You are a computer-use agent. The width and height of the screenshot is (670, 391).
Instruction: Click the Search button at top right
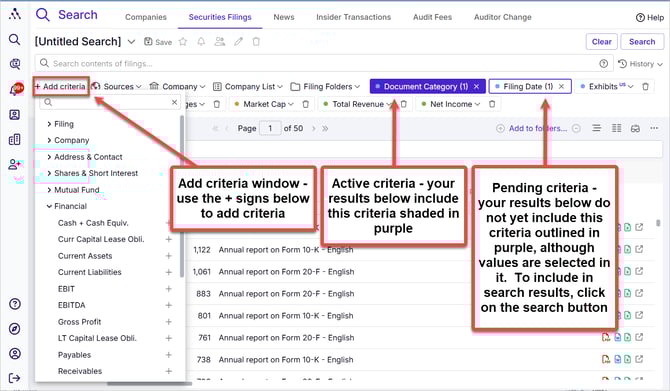(x=642, y=42)
